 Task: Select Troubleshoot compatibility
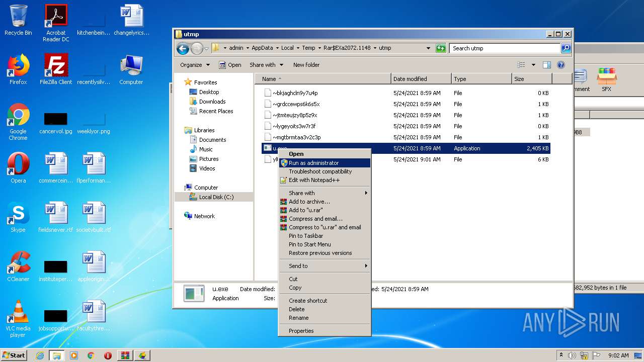click(x=325, y=171)
